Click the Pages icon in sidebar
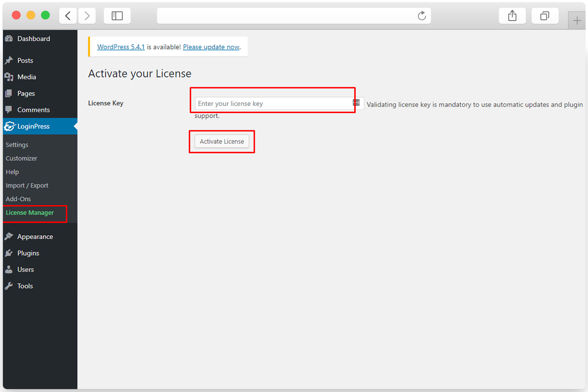This screenshot has height=392, width=588. pos(8,94)
